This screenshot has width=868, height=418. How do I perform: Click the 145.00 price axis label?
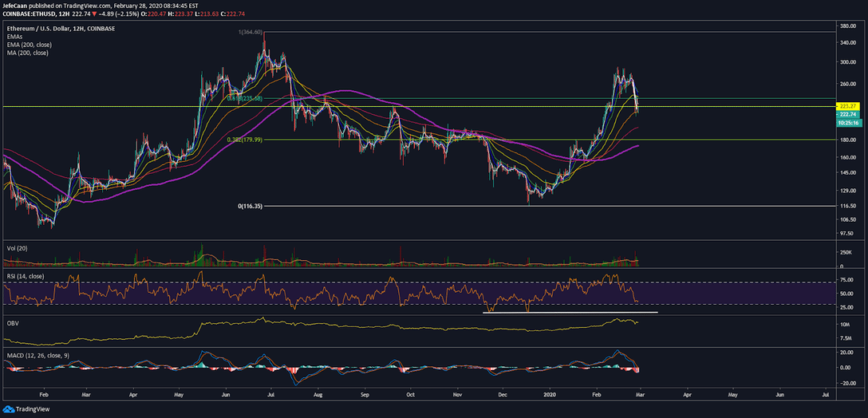849,173
